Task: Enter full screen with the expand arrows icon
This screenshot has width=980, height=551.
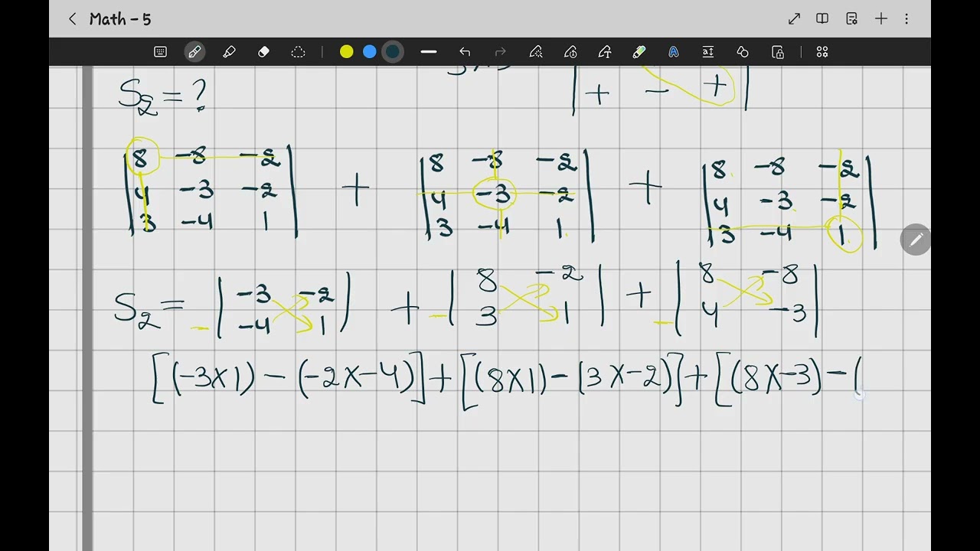Action: [794, 19]
